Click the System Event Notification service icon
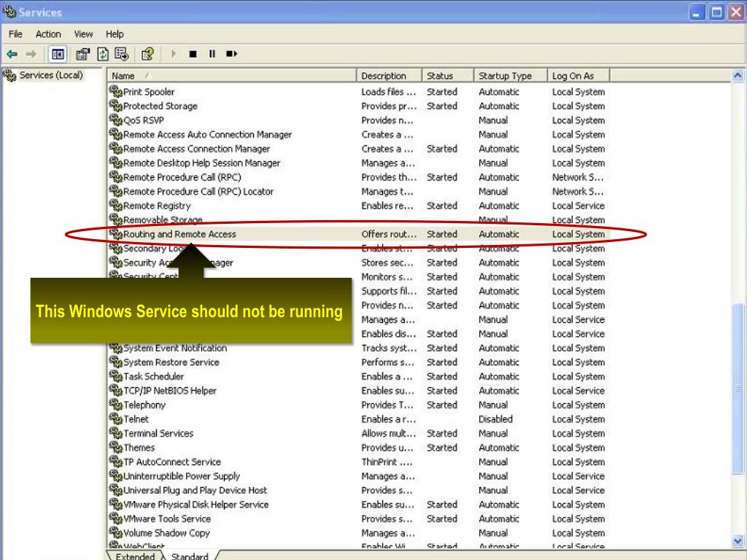The width and height of the screenshot is (747, 560). (115, 348)
